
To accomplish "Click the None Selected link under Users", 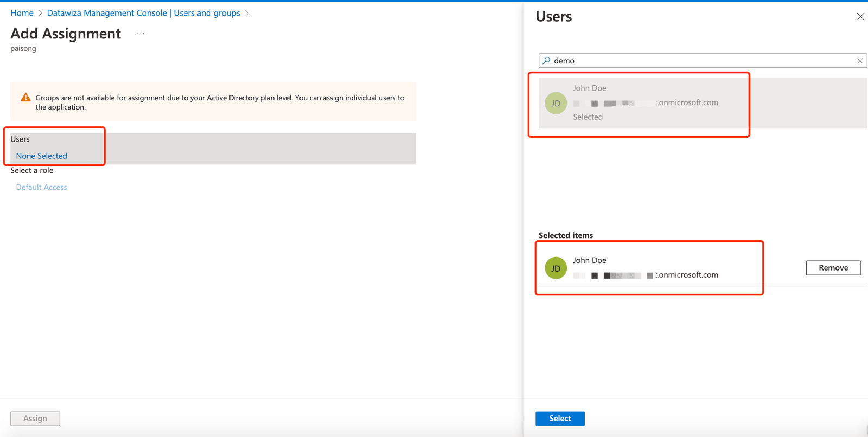I will [x=41, y=156].
